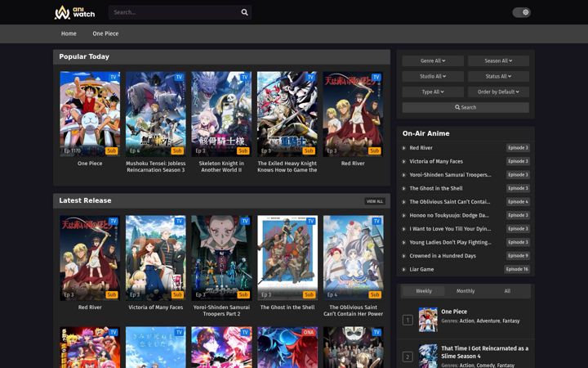Open Liar Game in On-Air list

point(421,270)
